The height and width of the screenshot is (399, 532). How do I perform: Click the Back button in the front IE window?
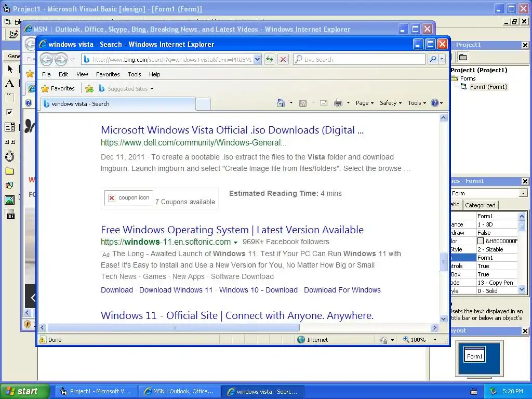[46, 59]
